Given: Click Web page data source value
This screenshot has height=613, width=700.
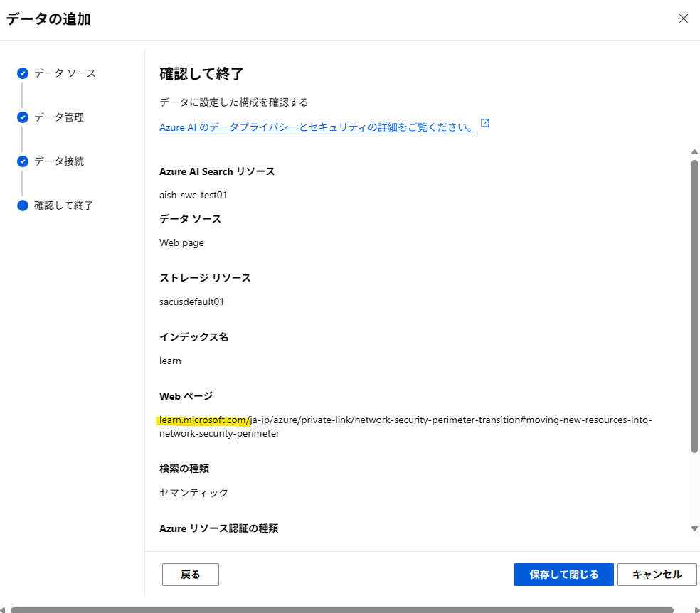Looking at the screenshot, I should coord(181,242).
